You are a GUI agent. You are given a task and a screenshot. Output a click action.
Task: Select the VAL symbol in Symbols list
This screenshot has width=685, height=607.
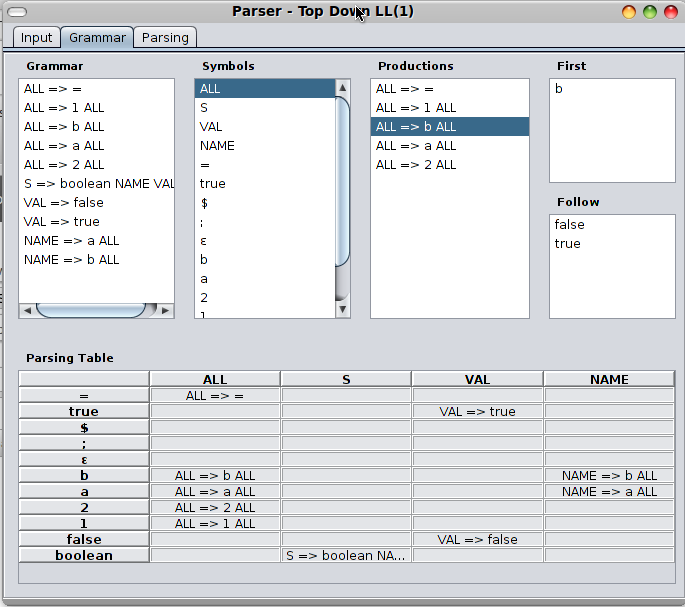[265, 127]
